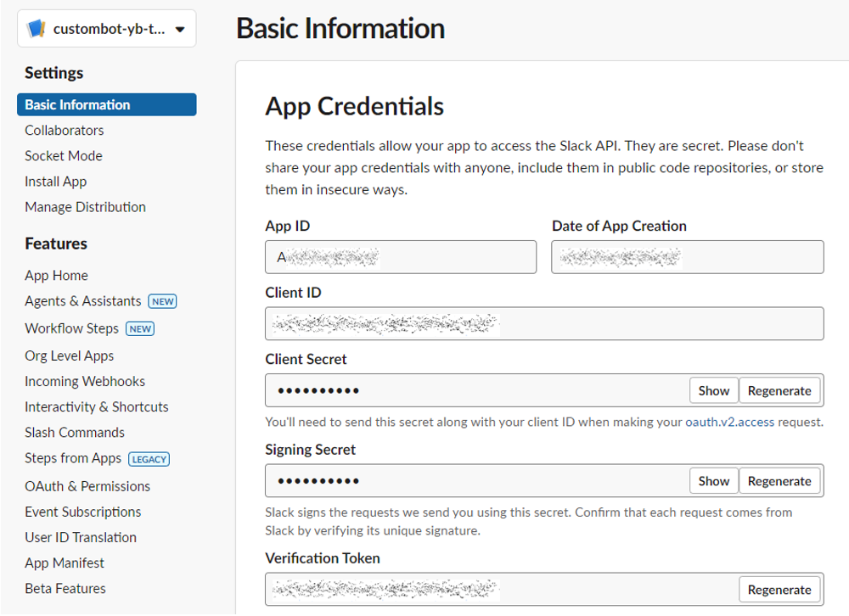Click the custombot app icon

tap(37, 29)
